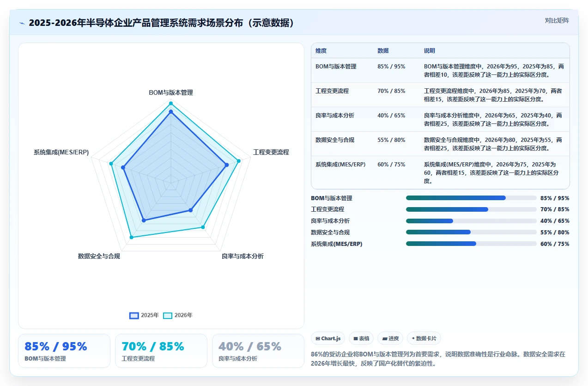
Task: Toggle the 2025年 legend swatch
Action: click(x=134, y=315)
